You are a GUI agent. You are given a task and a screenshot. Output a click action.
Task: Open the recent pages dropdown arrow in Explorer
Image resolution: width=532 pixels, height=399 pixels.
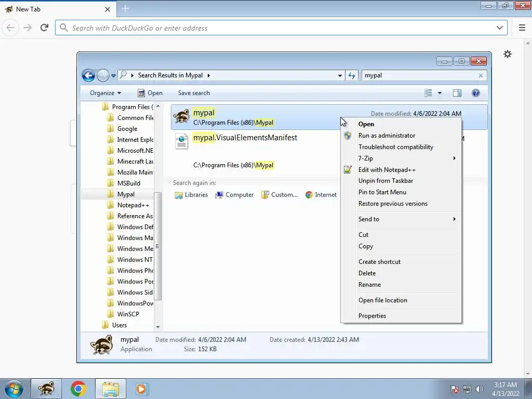pos(113,76)
